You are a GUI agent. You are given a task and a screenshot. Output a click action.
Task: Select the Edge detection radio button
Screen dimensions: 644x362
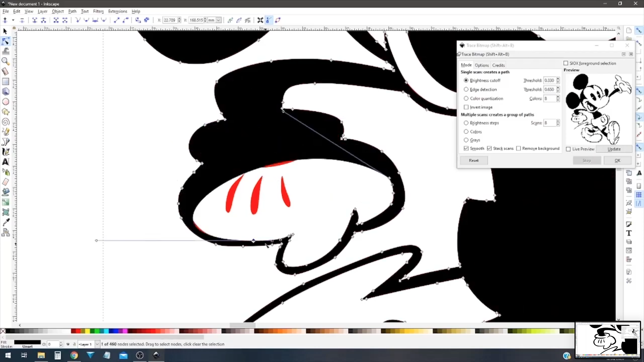point(466,89)
